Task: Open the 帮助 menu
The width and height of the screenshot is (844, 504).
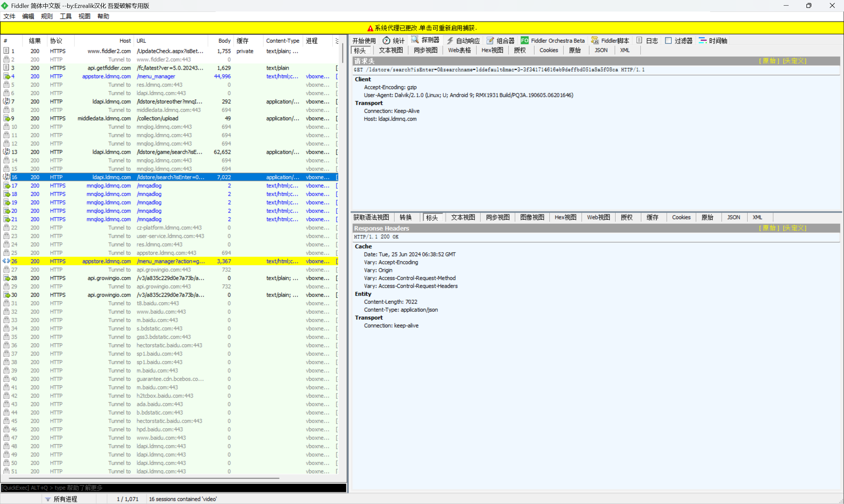Action: (x=103, y=16)
